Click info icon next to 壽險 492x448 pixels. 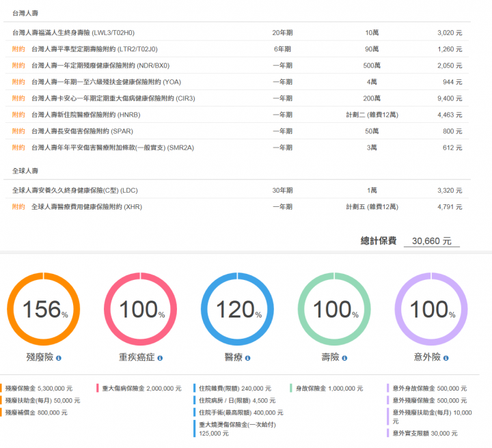[x=344, y=358]
